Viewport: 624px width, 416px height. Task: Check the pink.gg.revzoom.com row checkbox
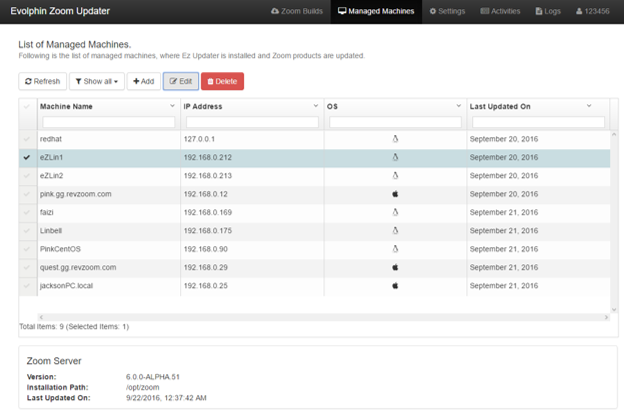click(x=27, y=194)
